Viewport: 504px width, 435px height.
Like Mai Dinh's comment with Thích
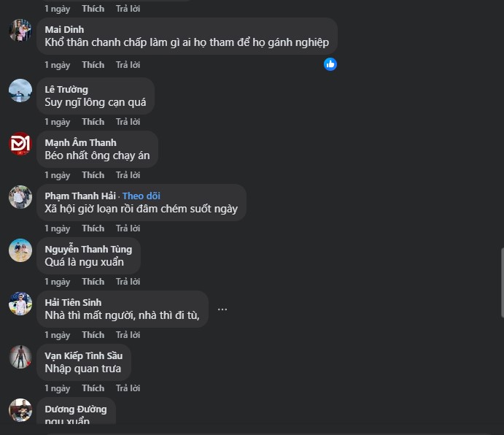point(93,65)
